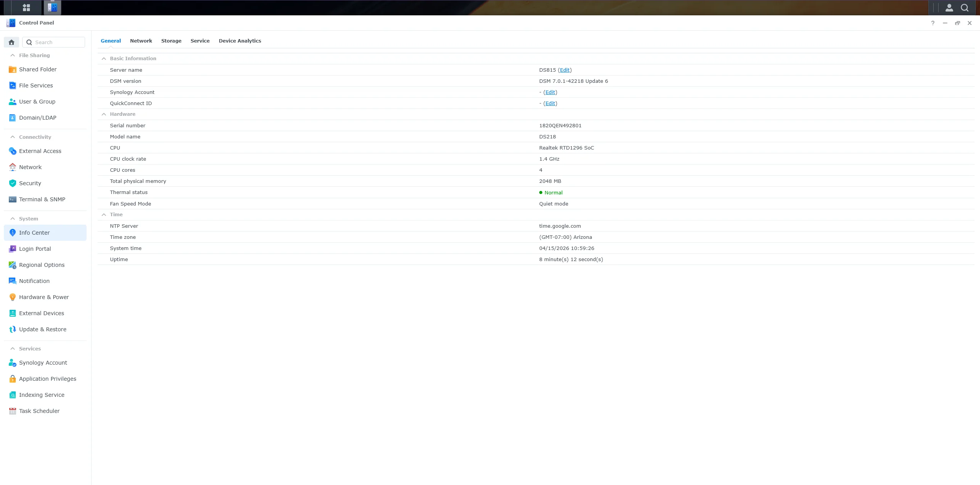Viewport: 980px width, 485px height.
Task: Open Regional Options icon
Action: [x=12, y=265]
